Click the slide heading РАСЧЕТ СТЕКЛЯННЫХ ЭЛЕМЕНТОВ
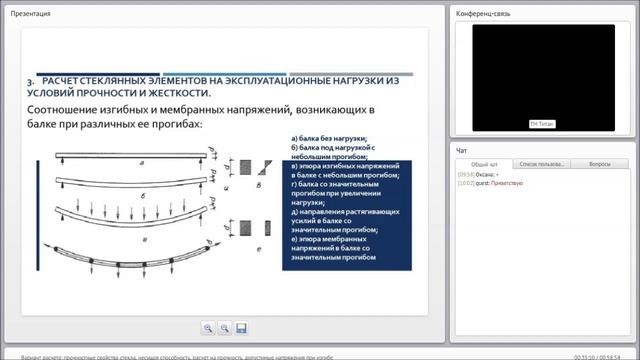Image resolution: width=640 pixels, height=360 pixels. 213,87
